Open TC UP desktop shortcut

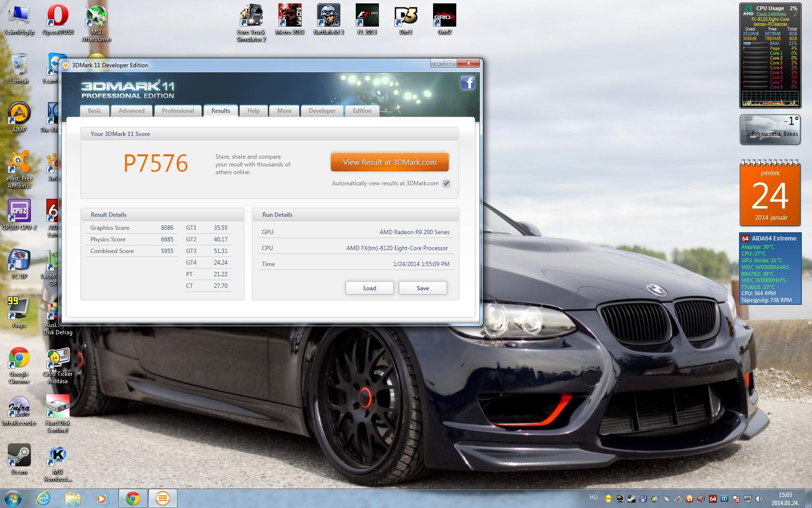click(19, 264)
